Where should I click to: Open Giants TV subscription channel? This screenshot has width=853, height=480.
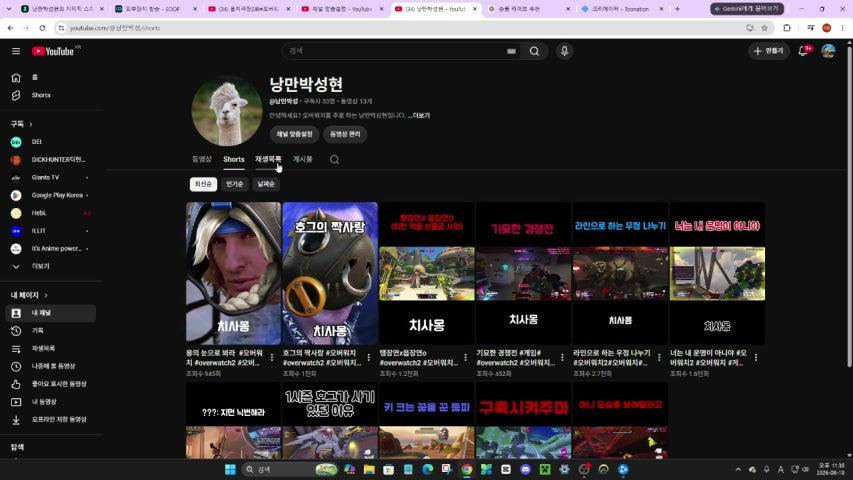[x=52, y=177]
